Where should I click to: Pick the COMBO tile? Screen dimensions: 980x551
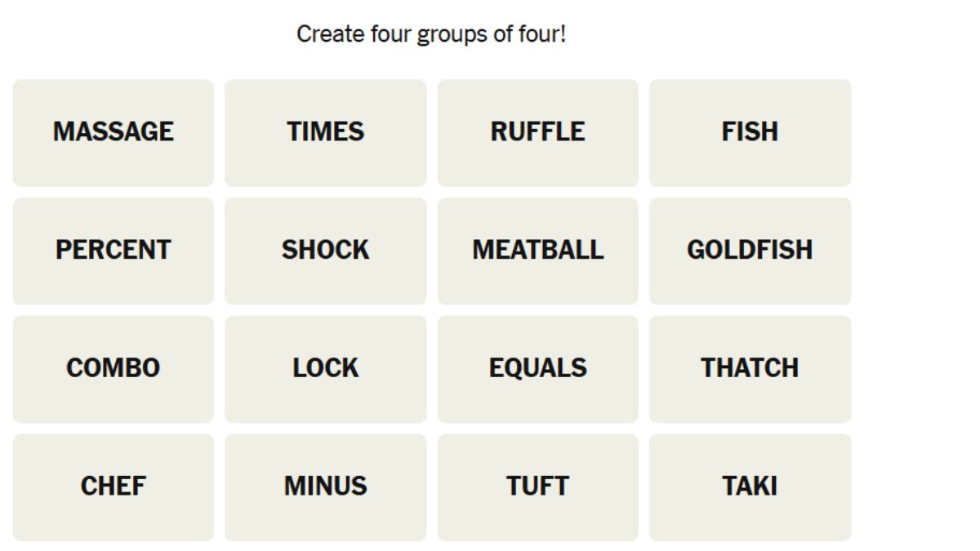[114, 369]
